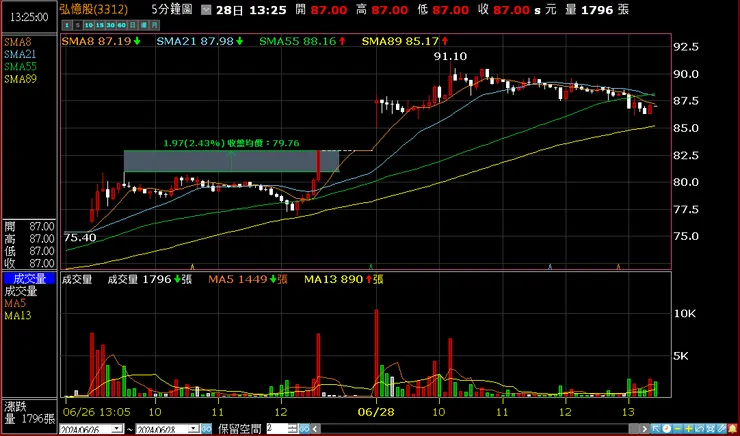Click the 5分鐘圖 chart type label
The width and height of the screenshot is (740, 436).
tap(172, 10)
